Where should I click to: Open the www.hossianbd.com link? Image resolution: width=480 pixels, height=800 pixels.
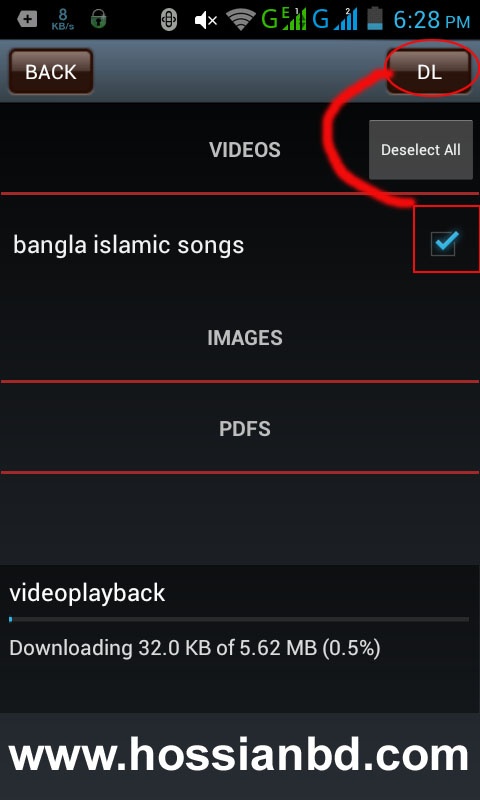coord(238,755)
